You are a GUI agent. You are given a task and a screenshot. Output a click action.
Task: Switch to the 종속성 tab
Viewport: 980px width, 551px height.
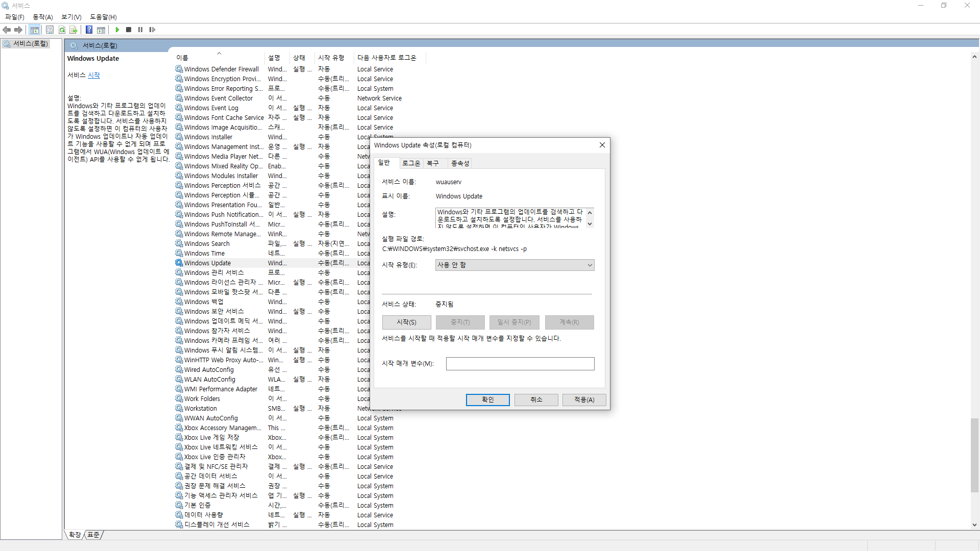click(460, 163)
